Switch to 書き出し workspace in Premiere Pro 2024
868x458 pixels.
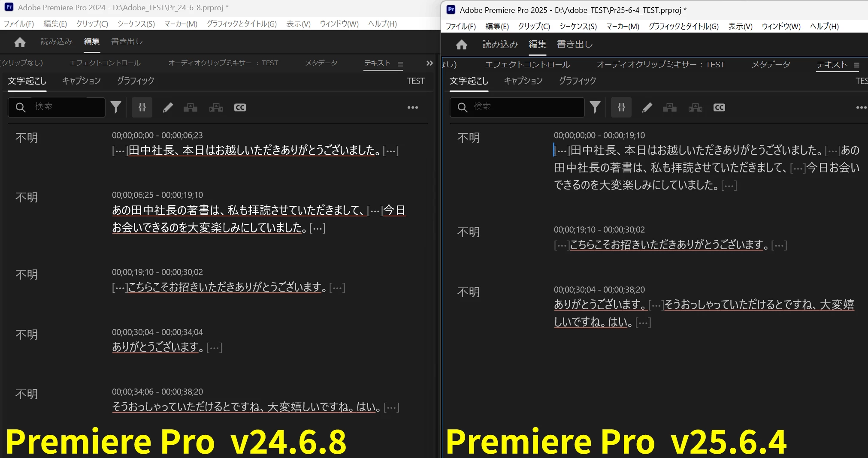[127, 42]
